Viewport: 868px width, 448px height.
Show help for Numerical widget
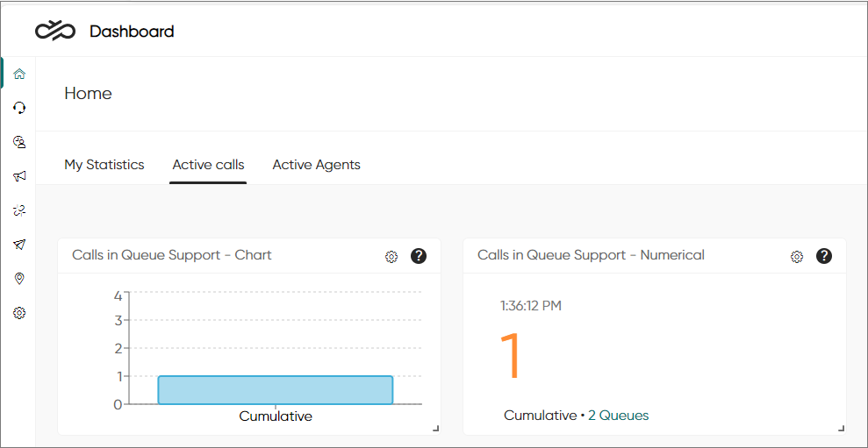824,256
